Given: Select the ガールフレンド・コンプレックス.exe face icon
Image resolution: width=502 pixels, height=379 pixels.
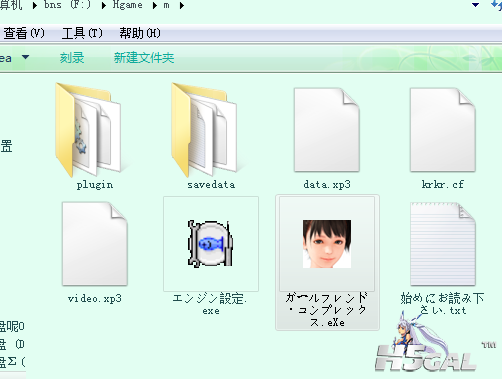Looking at the screenshot, I should [327, 244].
